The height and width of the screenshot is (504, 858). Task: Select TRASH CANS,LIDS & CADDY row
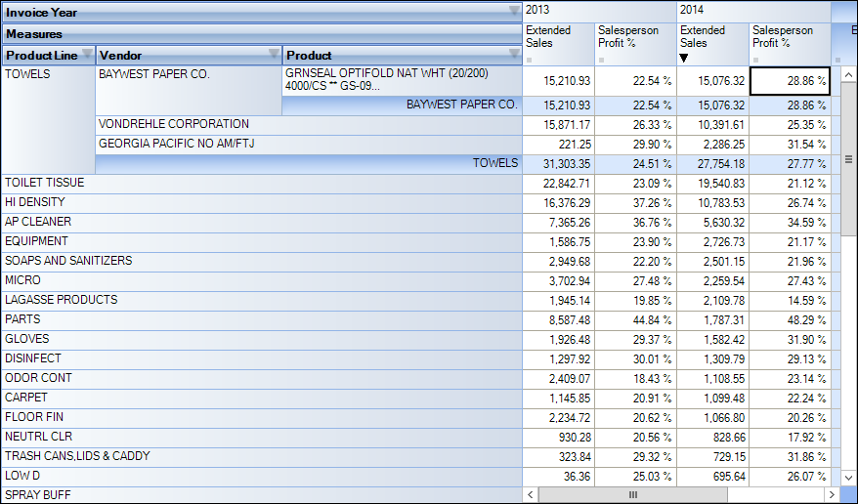pos(262,457)
